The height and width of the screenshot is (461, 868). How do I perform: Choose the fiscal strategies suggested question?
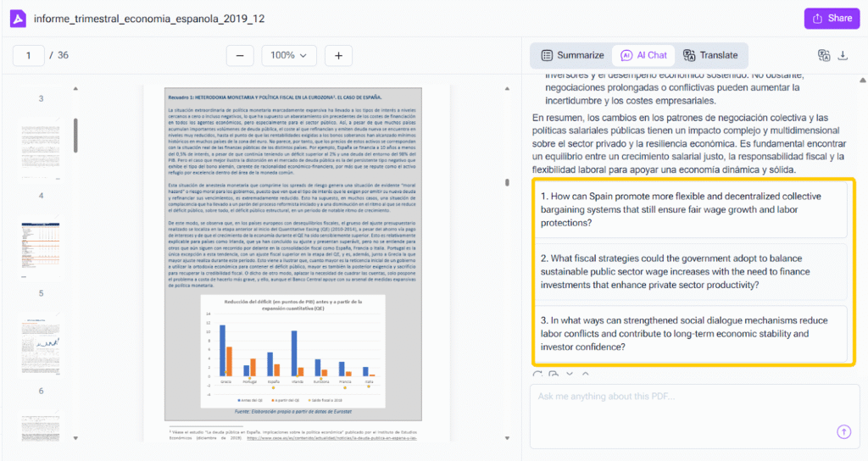pyautogui.click(x=689, y=271)
